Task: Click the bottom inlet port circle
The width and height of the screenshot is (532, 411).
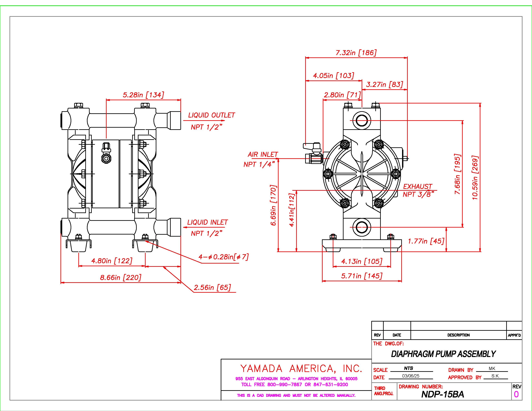Action: point(362,227)
